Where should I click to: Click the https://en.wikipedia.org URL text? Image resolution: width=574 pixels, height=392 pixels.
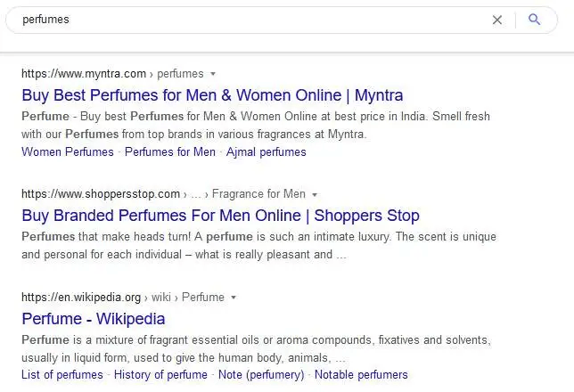point(81,298)
